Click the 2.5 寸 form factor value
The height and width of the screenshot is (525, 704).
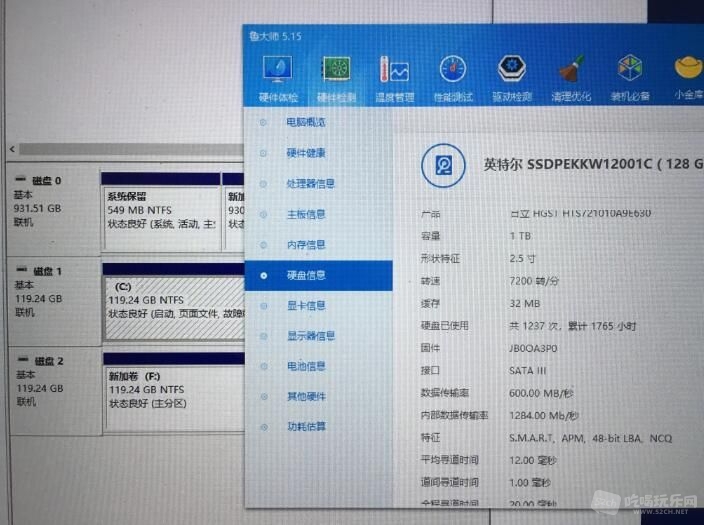click(522, 259)
